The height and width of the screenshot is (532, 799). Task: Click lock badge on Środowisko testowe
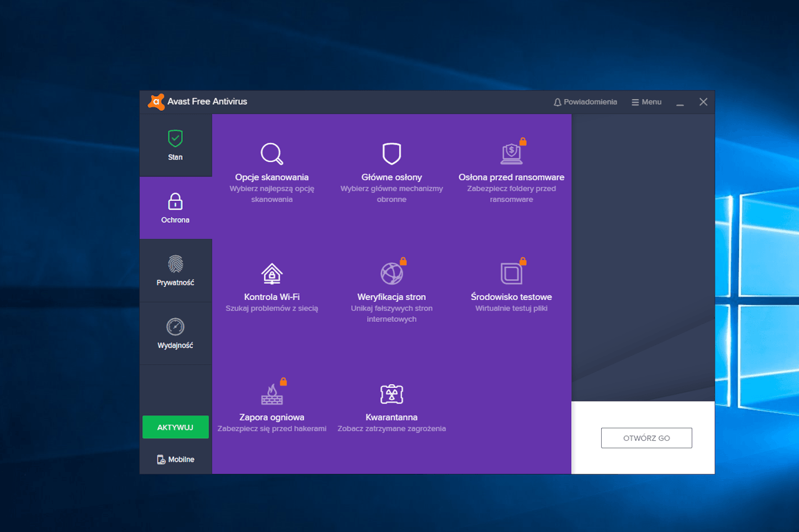click(523, 261)
